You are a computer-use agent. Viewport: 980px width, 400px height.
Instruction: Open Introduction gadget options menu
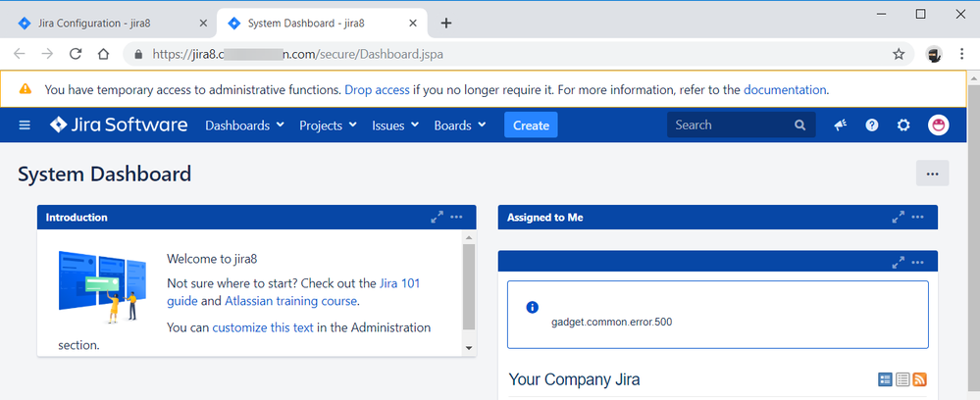(x=457, y=217)
